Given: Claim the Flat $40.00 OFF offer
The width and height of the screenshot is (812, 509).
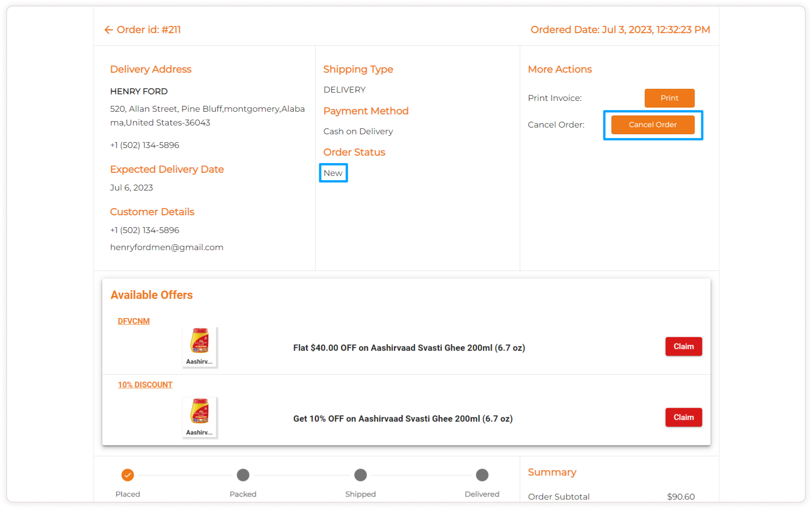Looking at the screenshot, I should (683, 346).
